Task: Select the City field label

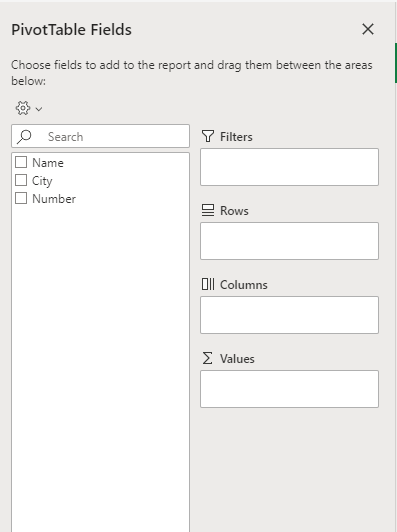Action: pyautogui.click(x=42, y=181)
